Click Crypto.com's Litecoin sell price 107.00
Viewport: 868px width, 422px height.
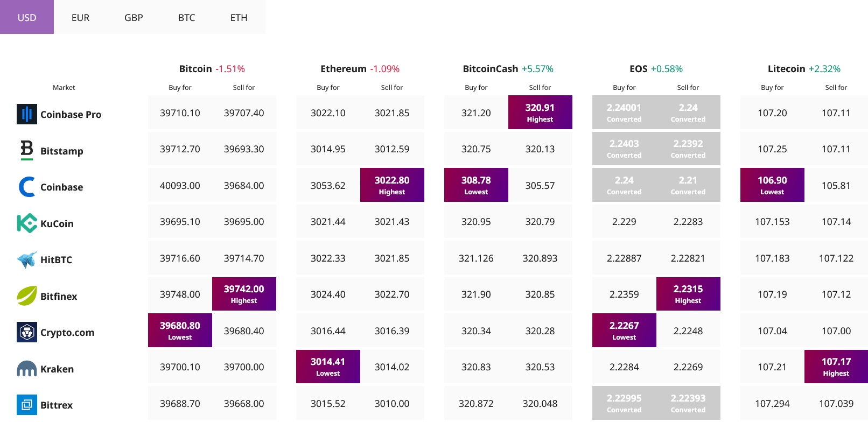tap(836, 331)
